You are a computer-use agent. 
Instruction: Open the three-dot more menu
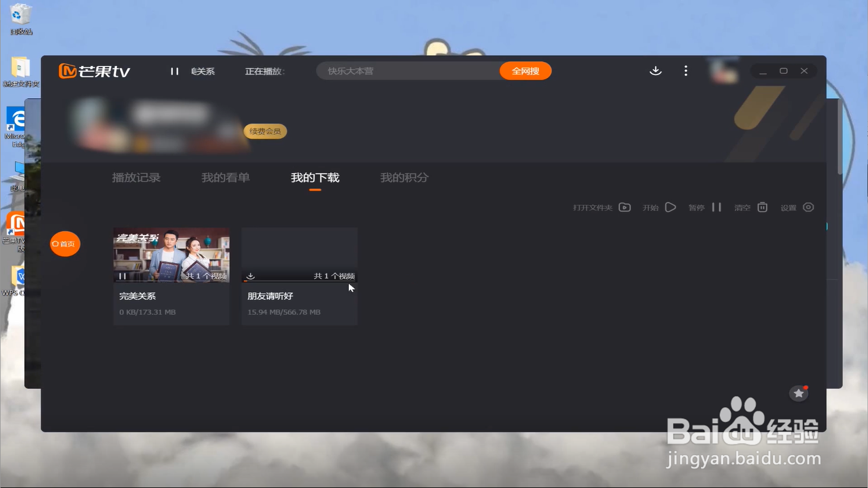point(686,71)
